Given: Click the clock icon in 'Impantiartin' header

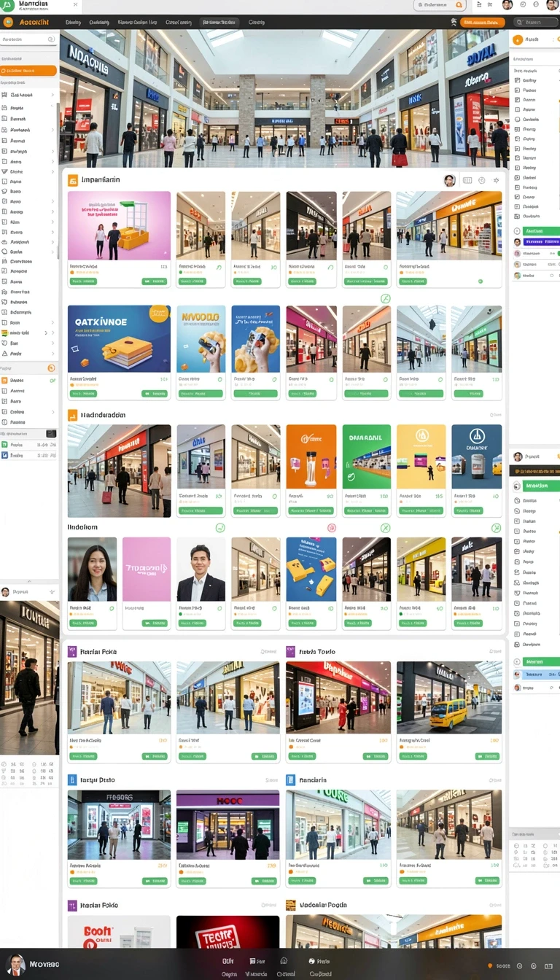Looking at the screenshot, I should tap(481, 180).
